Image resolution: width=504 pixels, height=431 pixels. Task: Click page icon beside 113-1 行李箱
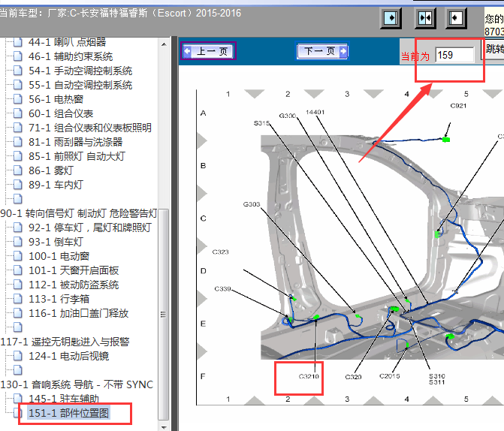(18, 299)
